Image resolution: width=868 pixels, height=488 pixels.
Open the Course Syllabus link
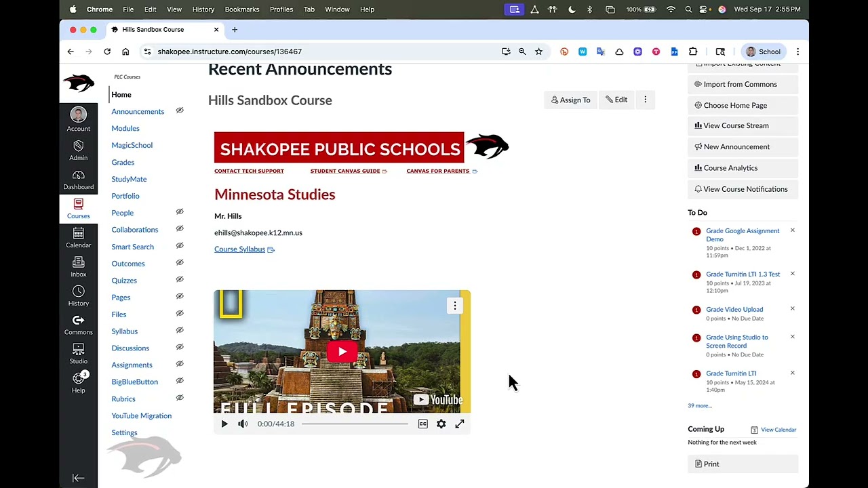(239, 249)
